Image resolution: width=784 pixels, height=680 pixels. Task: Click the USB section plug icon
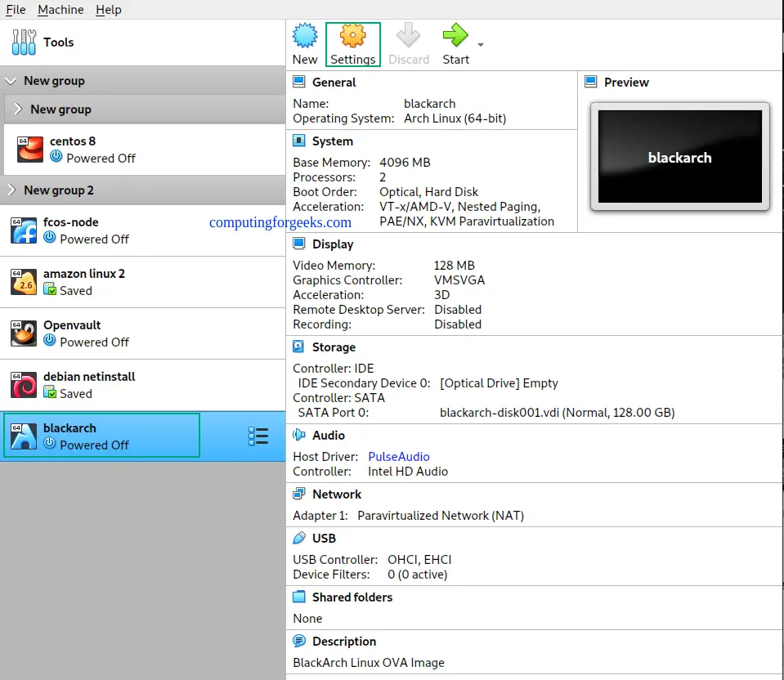click(299, 538)
